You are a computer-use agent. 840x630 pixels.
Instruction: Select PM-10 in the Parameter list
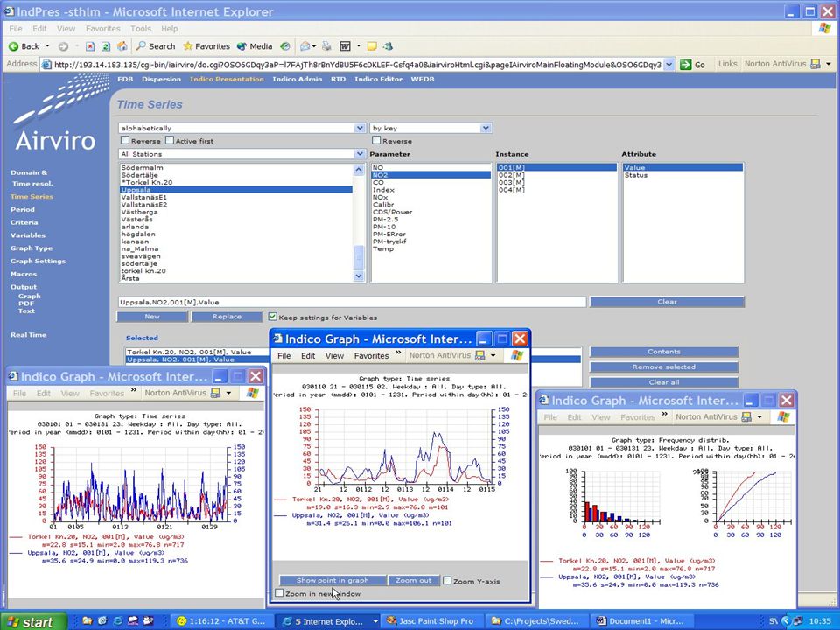[431, 227]
